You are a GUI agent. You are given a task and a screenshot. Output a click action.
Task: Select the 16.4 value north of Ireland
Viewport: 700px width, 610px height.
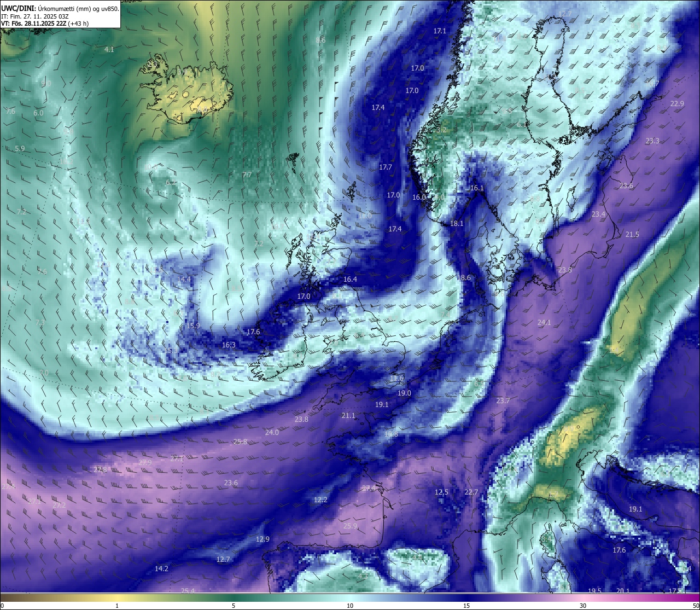[350, 280]
